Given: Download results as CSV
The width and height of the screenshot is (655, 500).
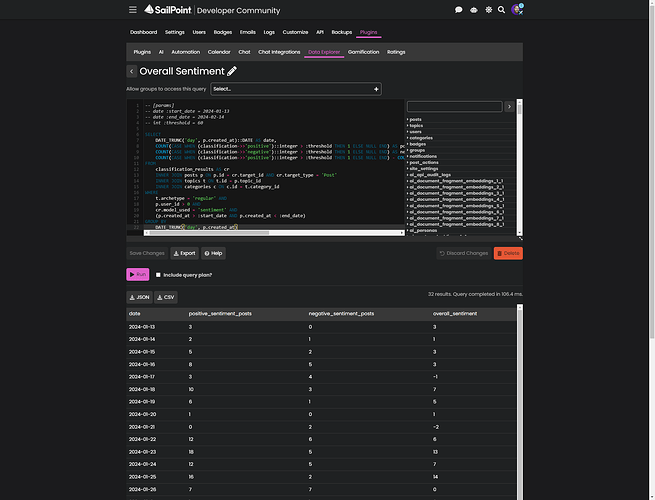Looking at the screenshot, I should pos(166,297).
